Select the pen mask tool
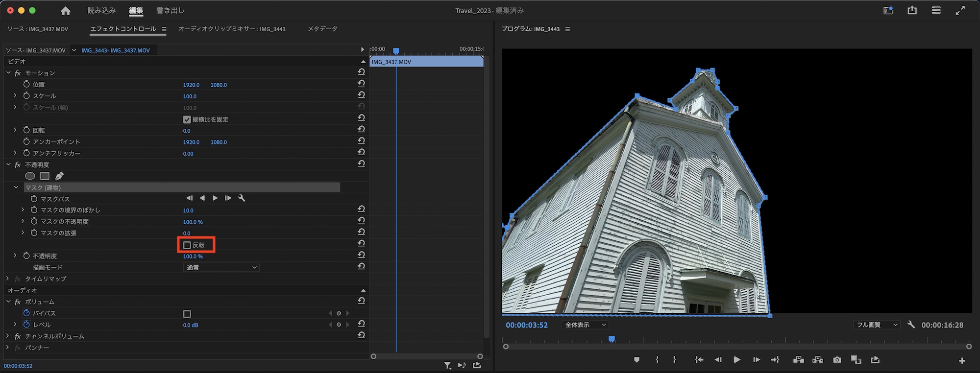This screenshot has width=980, height=373. (59, 176)
